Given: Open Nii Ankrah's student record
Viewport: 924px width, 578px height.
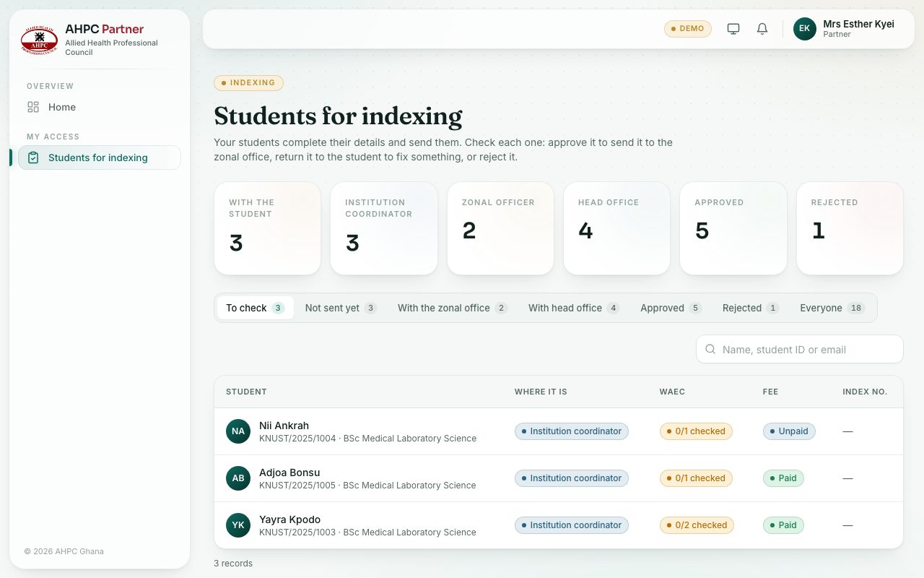Looking at the screenshot, I should pos(559,431).
